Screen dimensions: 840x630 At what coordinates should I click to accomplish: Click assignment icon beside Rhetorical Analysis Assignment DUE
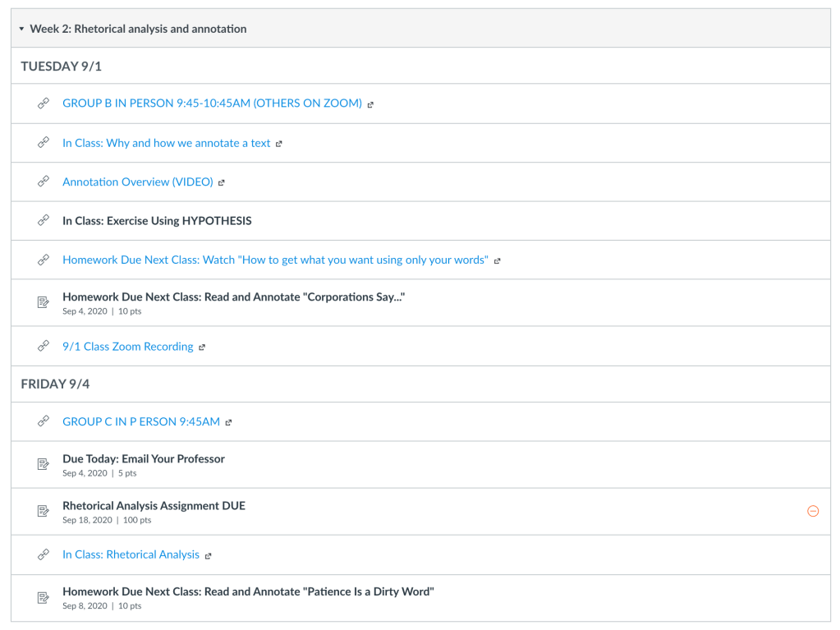[44, 512]
